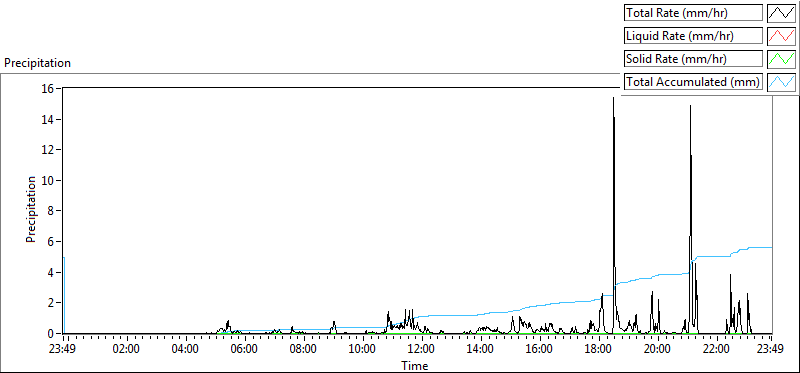Click the Liquid Rate red line icon

pyautogui.click(x=781, y=36)
